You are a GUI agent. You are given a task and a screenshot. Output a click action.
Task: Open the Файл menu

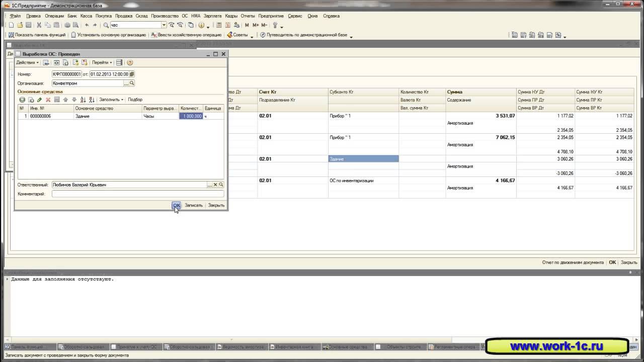[x=15, y=16]
